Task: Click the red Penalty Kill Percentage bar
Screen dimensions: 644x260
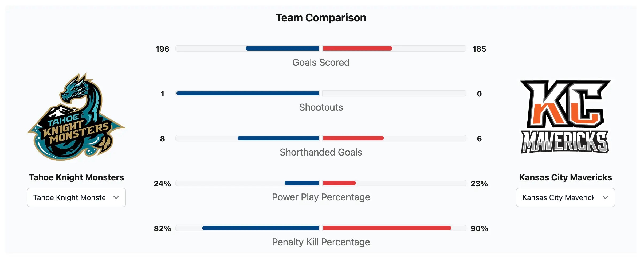Action: (x=387, y=228)
